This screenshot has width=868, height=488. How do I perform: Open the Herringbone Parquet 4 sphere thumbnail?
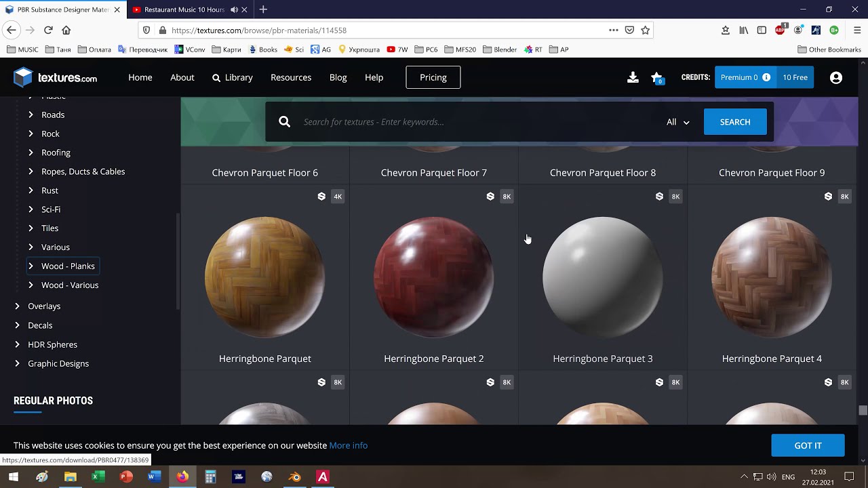click(772, 277)
